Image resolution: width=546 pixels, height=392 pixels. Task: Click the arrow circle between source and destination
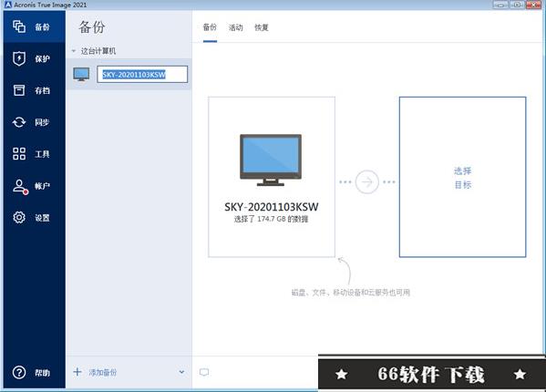[x=367, y=181]
